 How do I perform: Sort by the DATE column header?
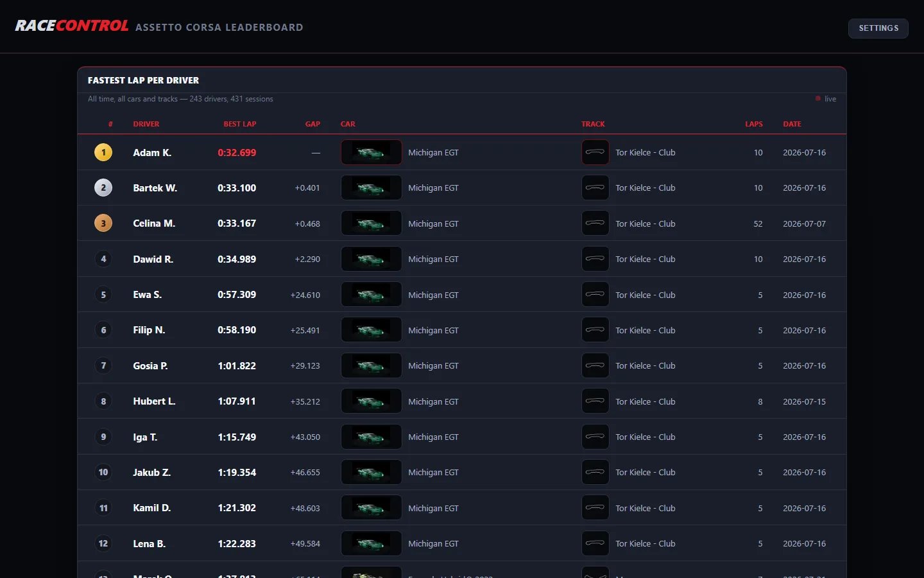pos(792,124)
